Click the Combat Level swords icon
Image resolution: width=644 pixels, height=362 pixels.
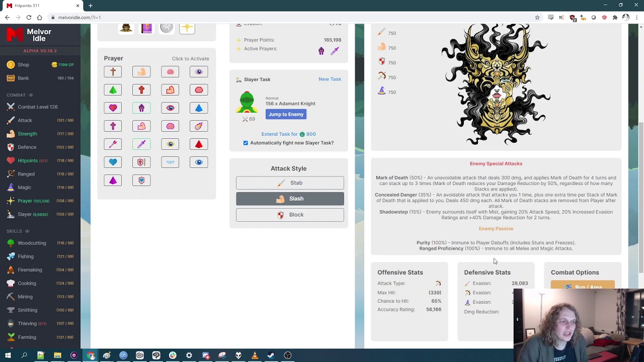pos(11,107)
